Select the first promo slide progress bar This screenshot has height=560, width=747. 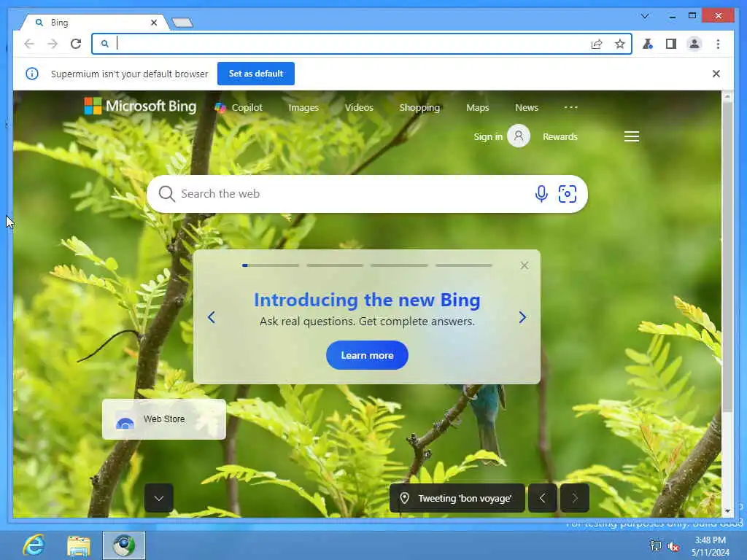coord(271,265)
